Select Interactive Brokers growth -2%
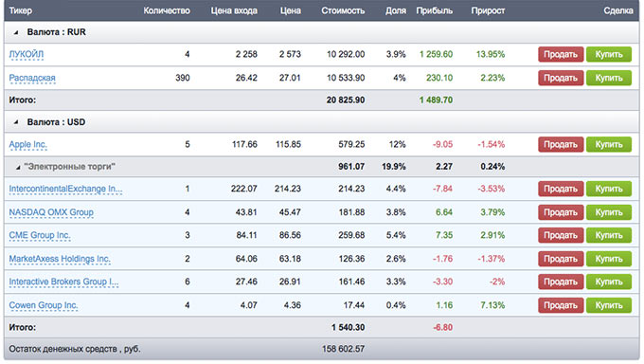 coord(496,282)
